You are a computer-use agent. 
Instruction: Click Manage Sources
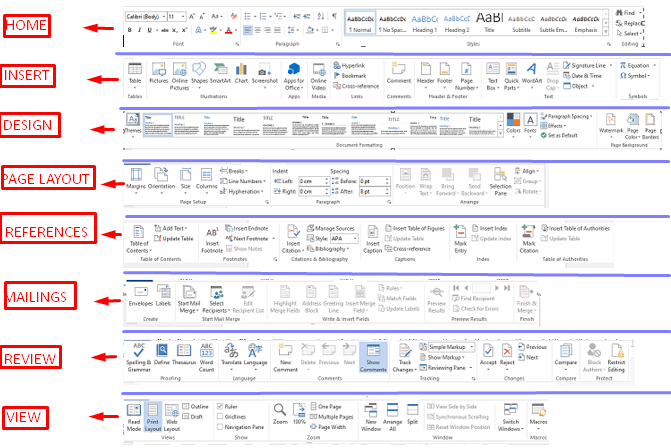[331, 228]
